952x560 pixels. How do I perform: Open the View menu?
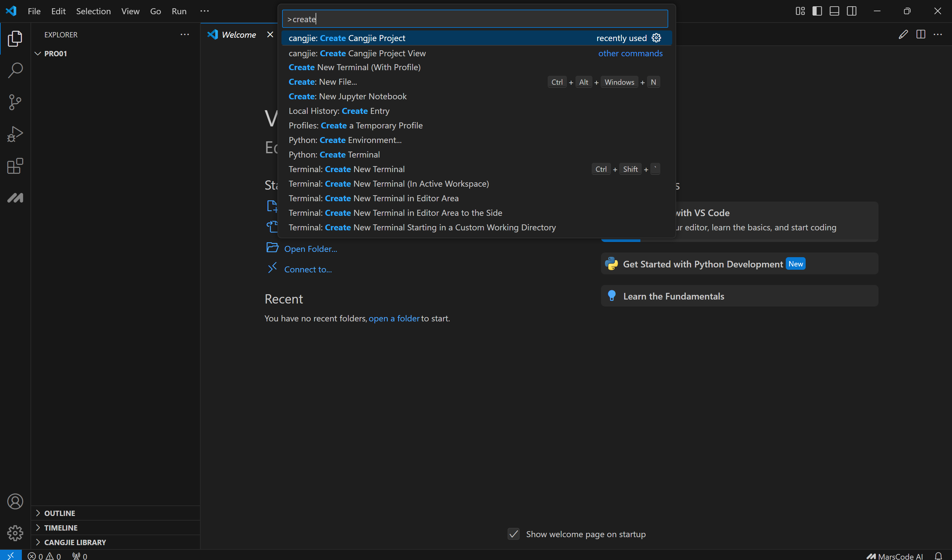pos(130,11)
